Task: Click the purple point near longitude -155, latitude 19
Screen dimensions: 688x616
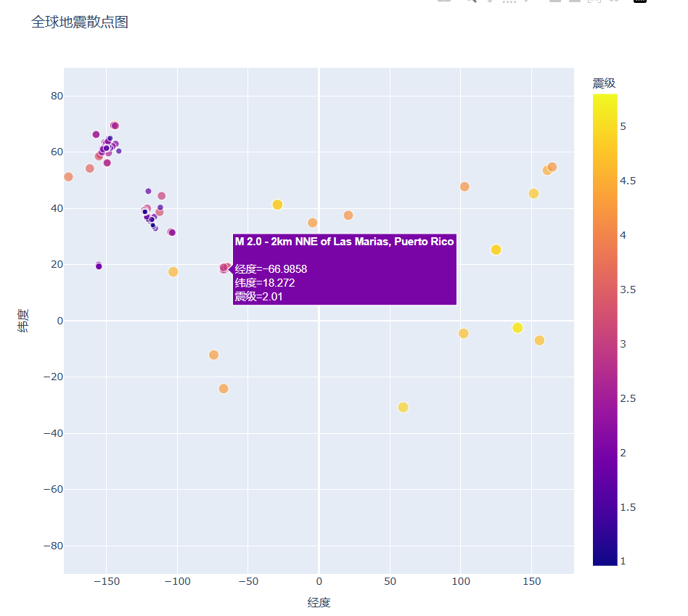Action: tap(99, 266)
